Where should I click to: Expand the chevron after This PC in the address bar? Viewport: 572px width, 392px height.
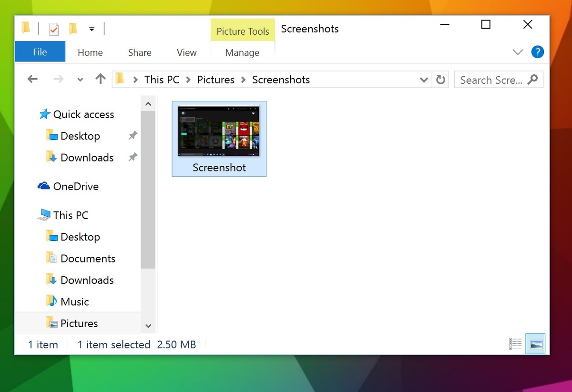click(189, 80)
